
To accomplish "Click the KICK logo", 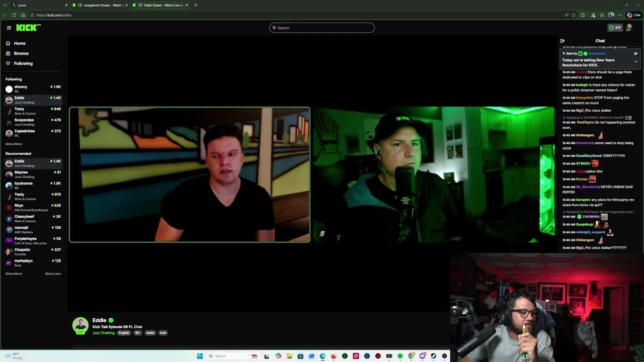I will (x=28, y=28).
